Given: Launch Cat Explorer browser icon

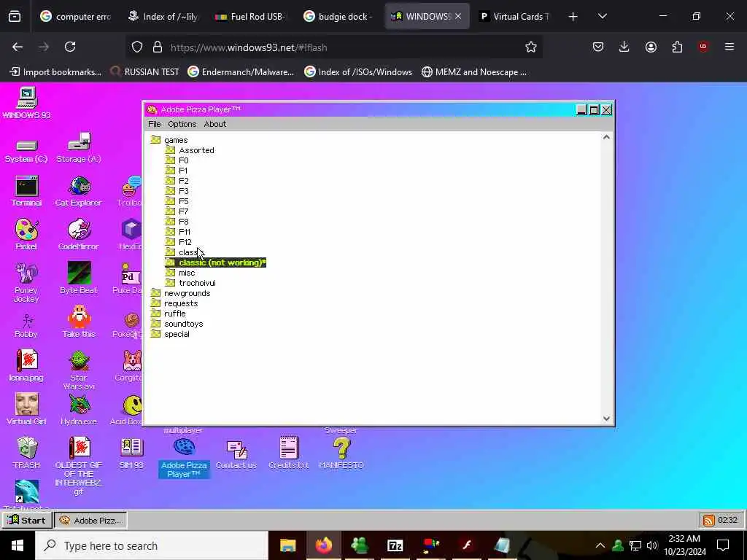Looking at the screenshot, I should [79, 192].
